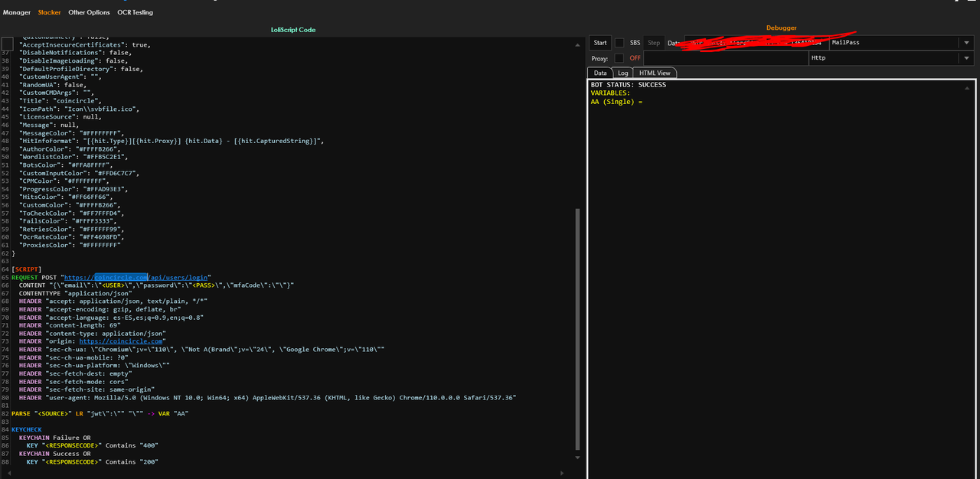This screenshot has height=479, width=980.
Task: Click the KEY line containing "400"
Action: click(93, 445)
